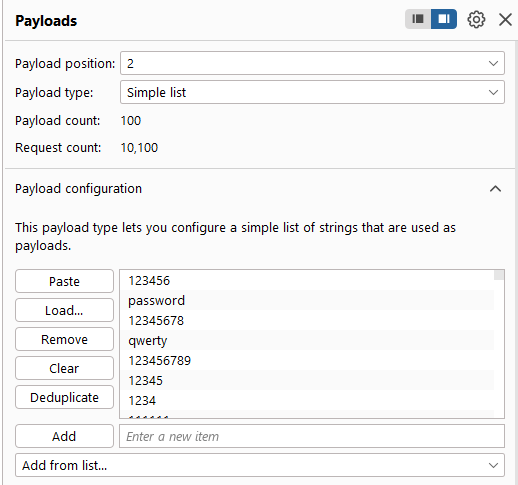This screenshot has height=485, width=518.
Task: Collapse the Payload configuration section
Action: coord(495,189)
